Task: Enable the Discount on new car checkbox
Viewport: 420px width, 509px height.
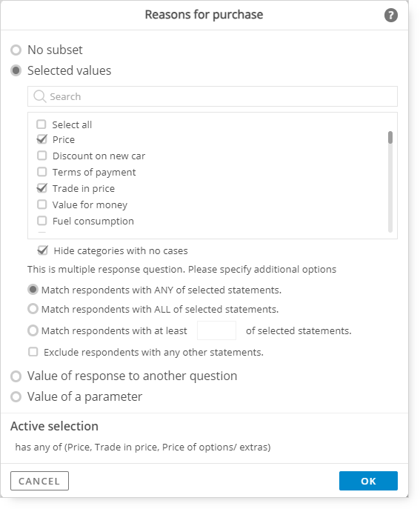Action: tap(42, 156)
